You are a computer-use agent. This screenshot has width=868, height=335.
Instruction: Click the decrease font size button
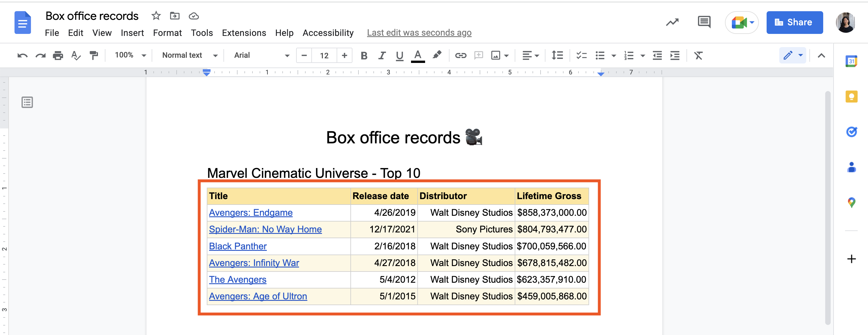click(304, 55)
